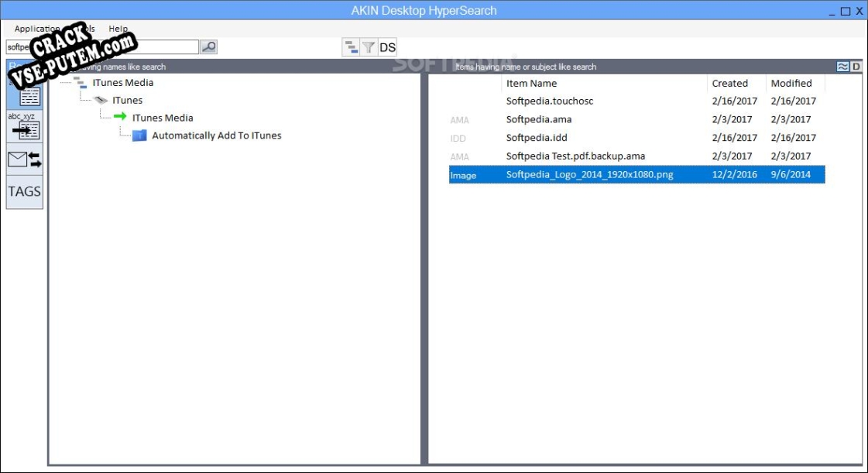Viewport: 868px width, 473px height.
Task: Select Automatically Add To ITunes label
Action: (x=217, y=135)
